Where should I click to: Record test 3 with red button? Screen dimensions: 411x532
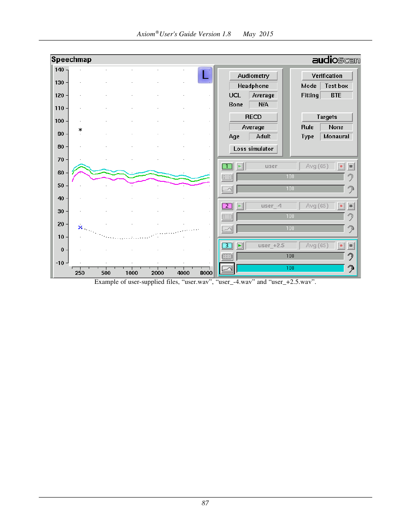(341, 246)
